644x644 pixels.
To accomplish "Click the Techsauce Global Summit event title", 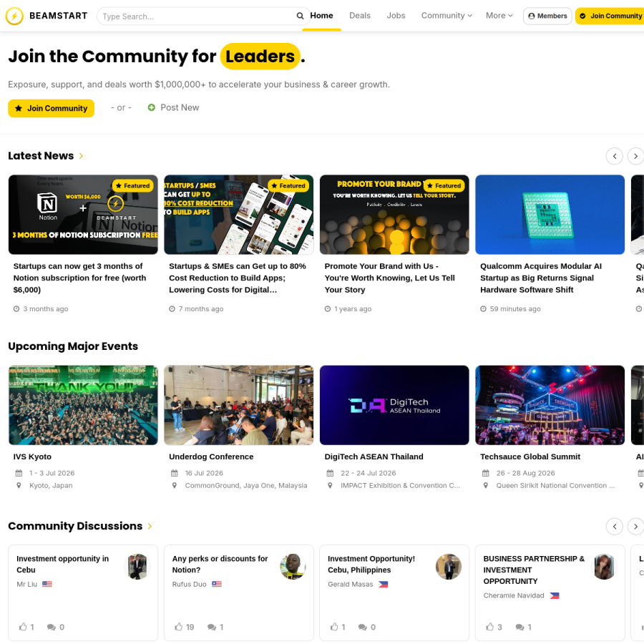I will click(530, 457).
